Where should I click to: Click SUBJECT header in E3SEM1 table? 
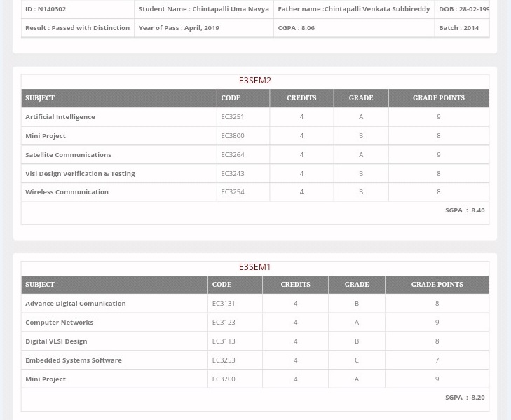[x=114, y=285]
